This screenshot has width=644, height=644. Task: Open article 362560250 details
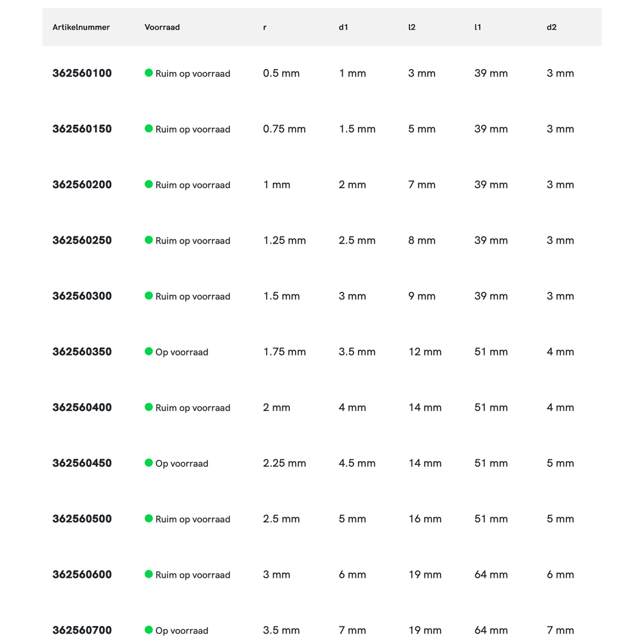[82, 240]
